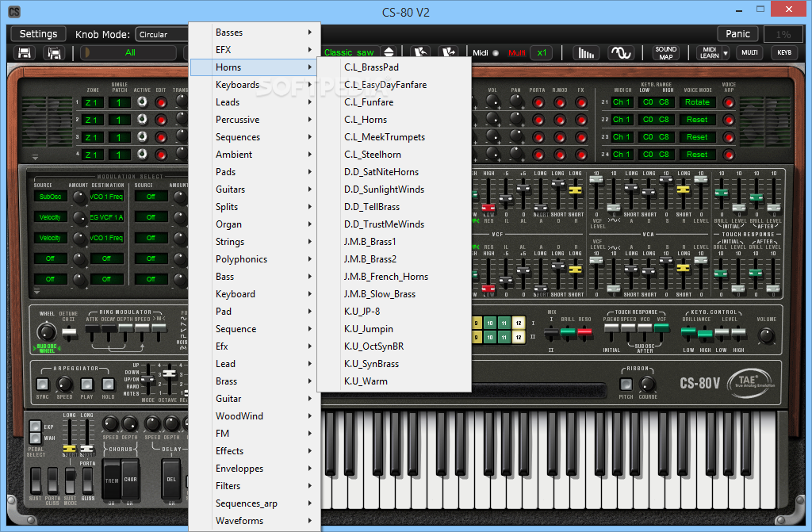The width and height of the screenshot is (812, 532).
Task: Click memory button 10 in row II
Action: pyautogui.click(x=490, y=337)
